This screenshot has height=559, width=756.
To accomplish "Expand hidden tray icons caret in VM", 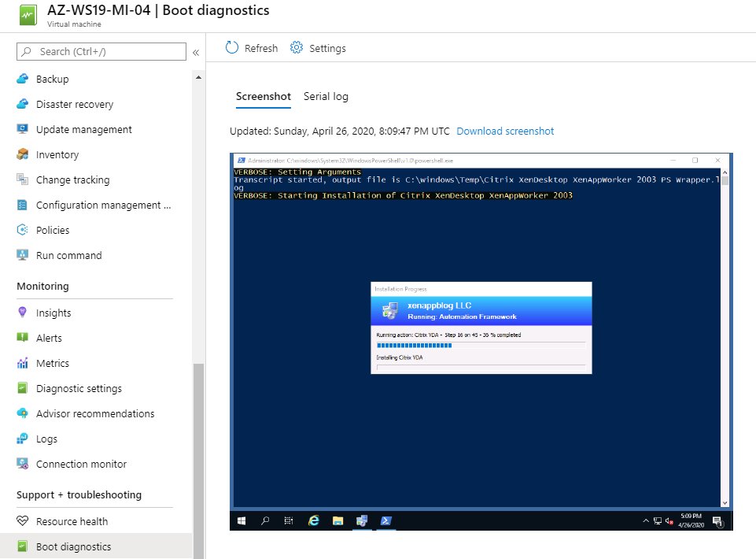I will point(646,521).
